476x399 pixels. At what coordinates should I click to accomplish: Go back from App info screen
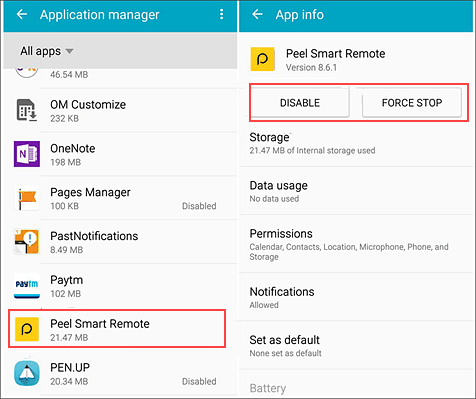coord(257,14)
